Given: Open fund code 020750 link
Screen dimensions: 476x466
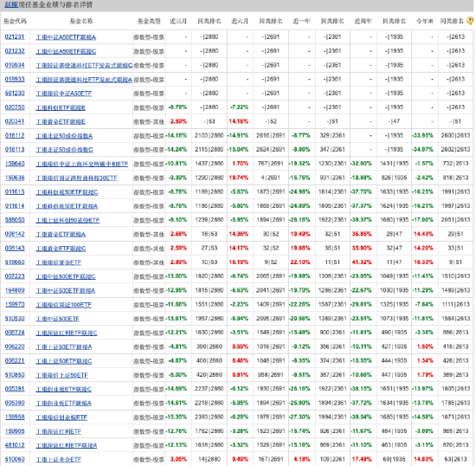Looking at the screenshot, I should pos(15,107).
